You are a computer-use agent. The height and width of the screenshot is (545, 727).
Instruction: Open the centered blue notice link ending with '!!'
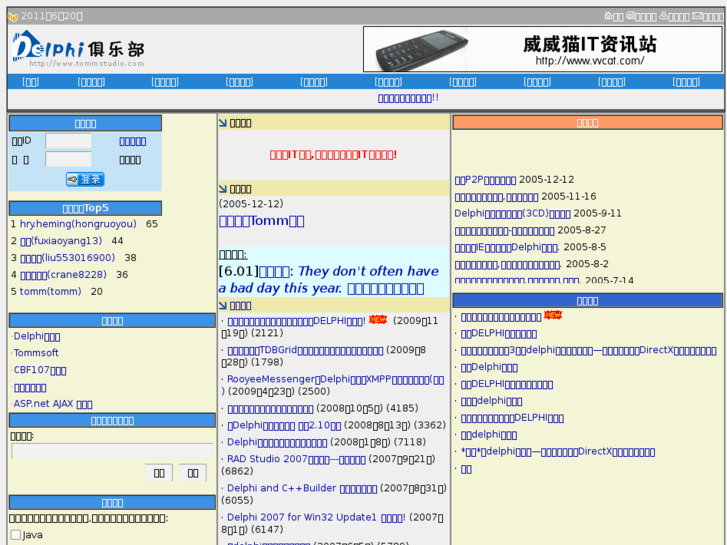(x=408, y=98)
